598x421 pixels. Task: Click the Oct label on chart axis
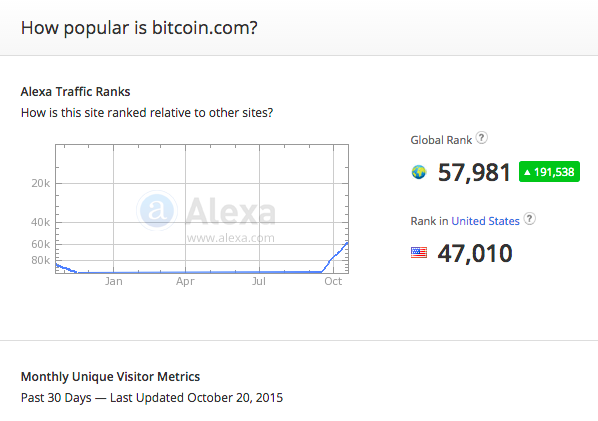(333, 281)
